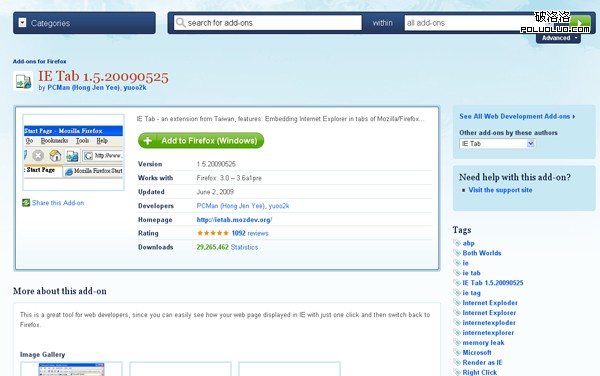This screenshot has height=376, width=600.
Task: Click the plus icon on the Add button
Action: 147,141
